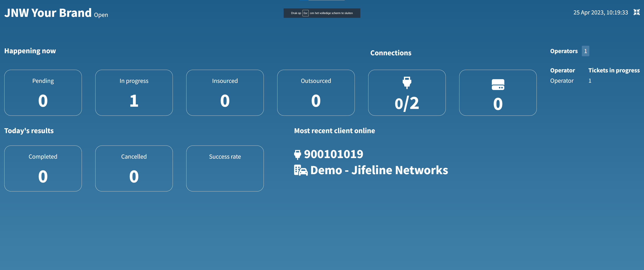The image size is (644, 270).
Task: Open the Cancelled results card
Action: pyautogui.click(x=134, y=168)
